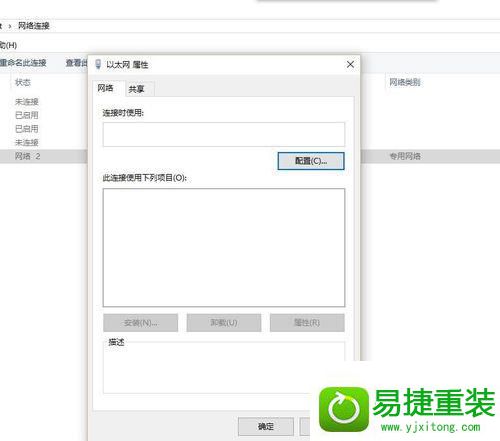Click the greyed 安装(N)... button
Image resolution: width=500 pixels, height=441 pixels.
point(140,322)
